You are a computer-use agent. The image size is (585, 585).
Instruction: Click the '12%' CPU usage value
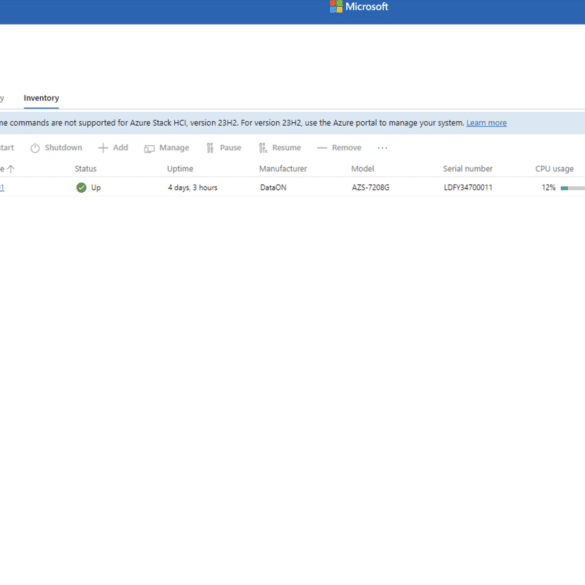click(x=548, y=188)
